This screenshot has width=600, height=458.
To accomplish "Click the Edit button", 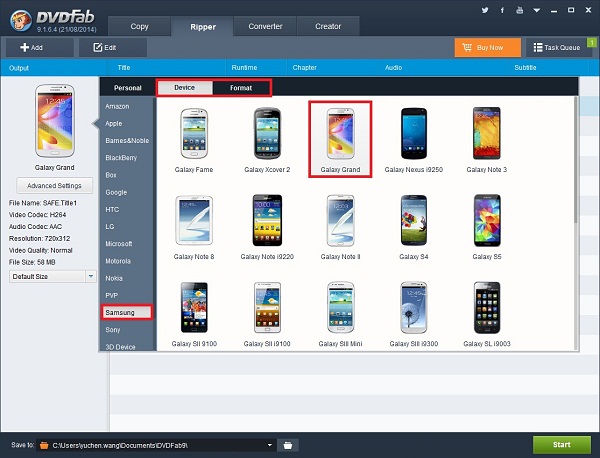I will click(112, 47).
